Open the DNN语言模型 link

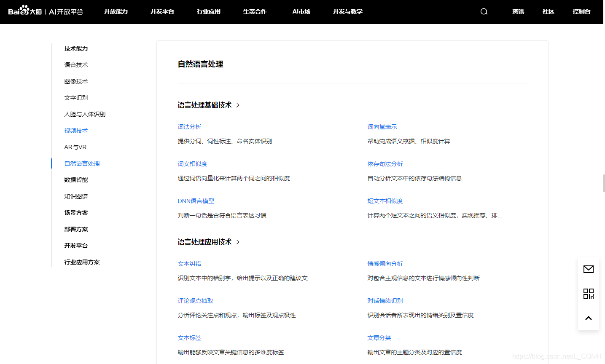[196, 201]
